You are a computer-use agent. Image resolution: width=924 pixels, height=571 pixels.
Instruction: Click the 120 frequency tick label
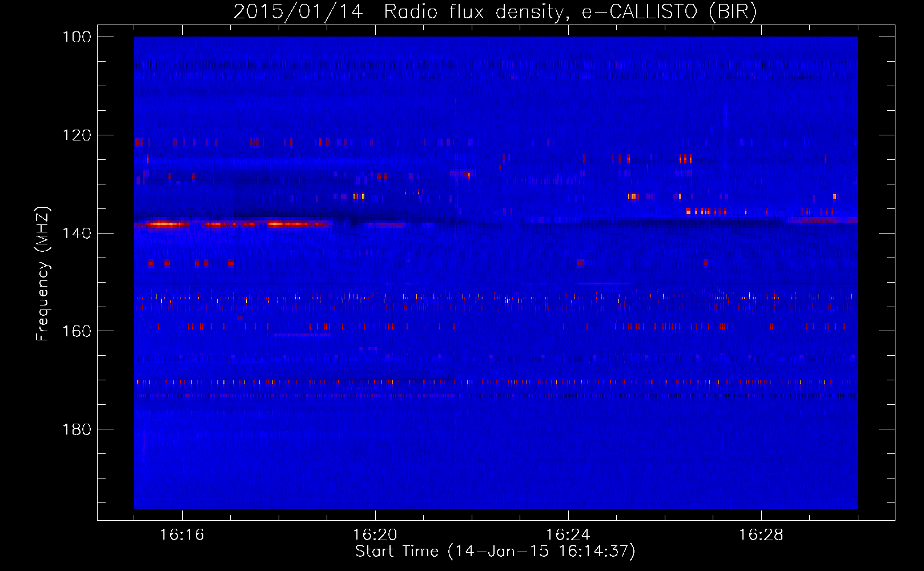[77, 135]
